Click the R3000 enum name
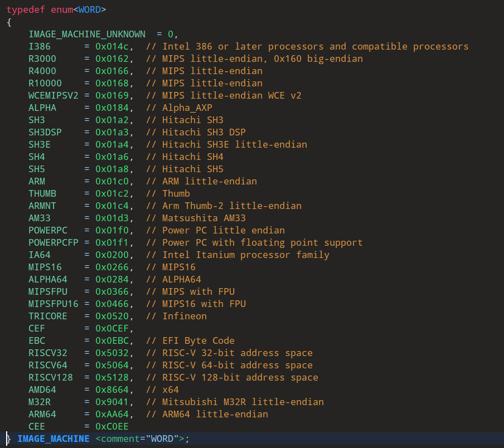Viewport: 504px width, 448px height. coord(42,59)
